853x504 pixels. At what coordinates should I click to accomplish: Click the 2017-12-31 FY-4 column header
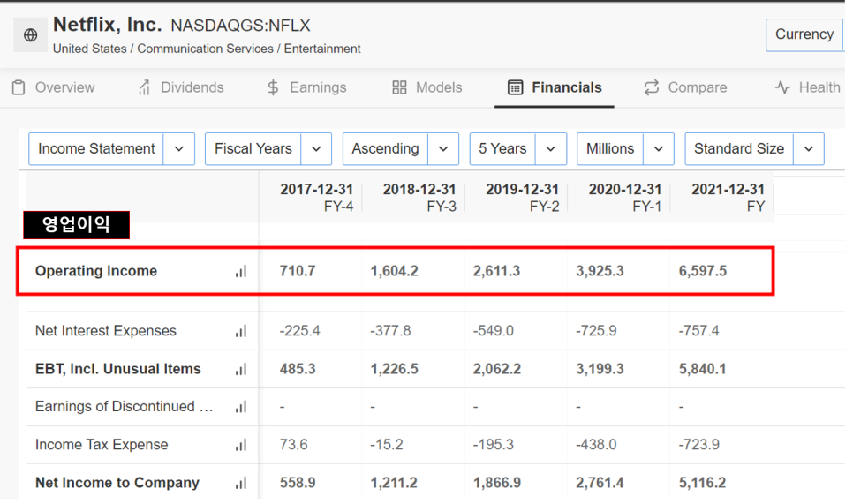coord(316,198)
